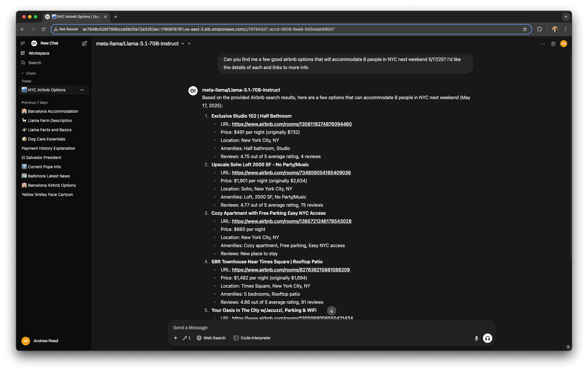This screenshot has height=372, width=588.
Task: Click browser forward arrow
Action: 33,29
